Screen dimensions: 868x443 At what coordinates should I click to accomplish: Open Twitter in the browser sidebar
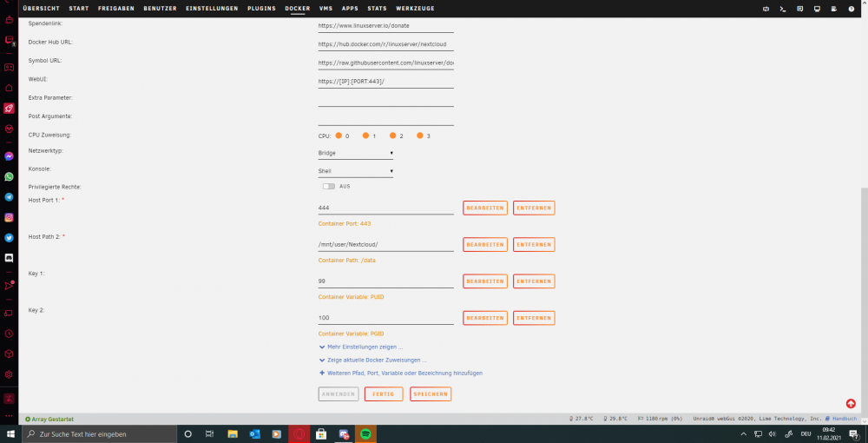[9, 237]
